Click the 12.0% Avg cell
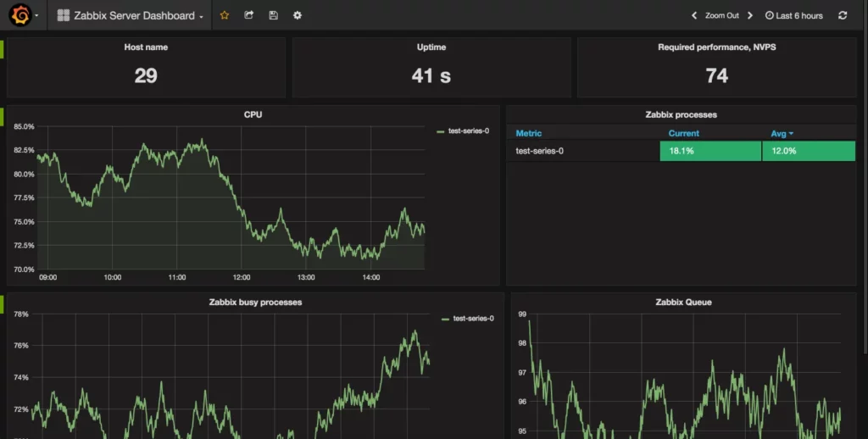This screenshot has width=868, height=439. pyautogui.click(x=809, y=151)
